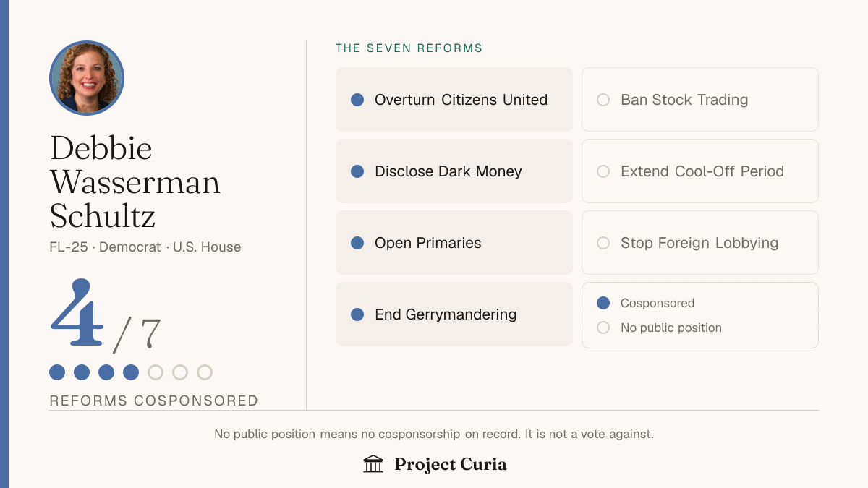This screenshot has width=868, height=488.
Task: Click Debbie Wasserman Schultz's profile photo
Action: [87, 78]
